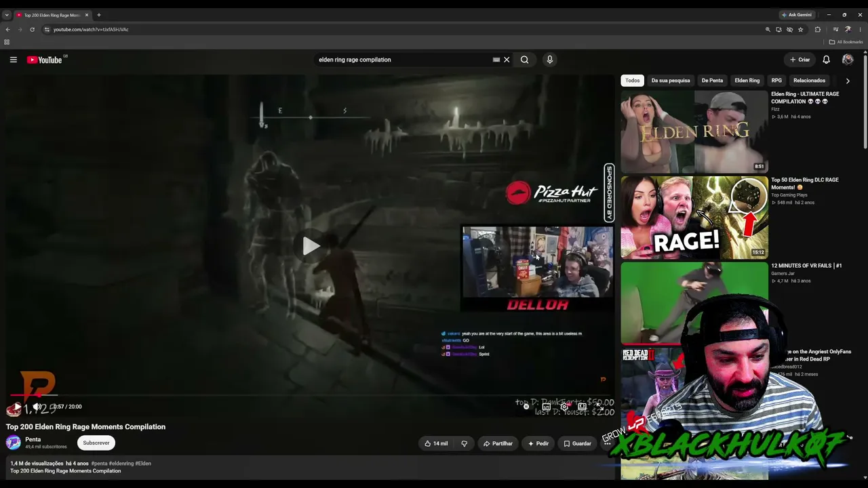
Task: Click the large play overlay on the video
Action: (x=311, y=246)
